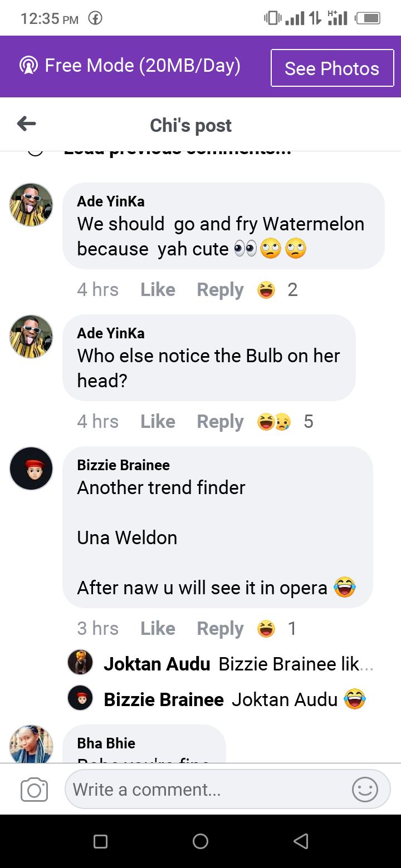Reply to the Bulb on her head comment
The width and height of the screenshot is (401, 868).
pyautogui.click(x=220, y=422)
